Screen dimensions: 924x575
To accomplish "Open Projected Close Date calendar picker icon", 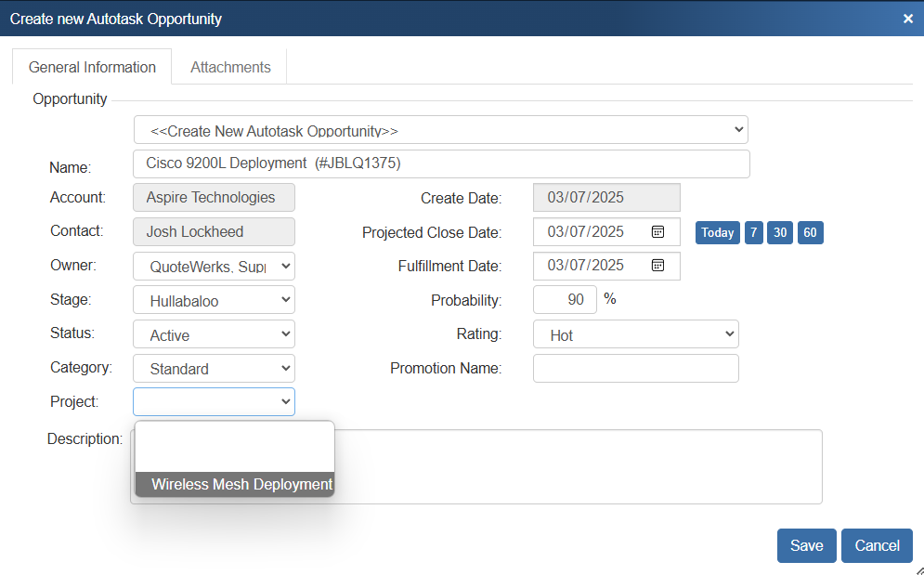I will point(657,232).
